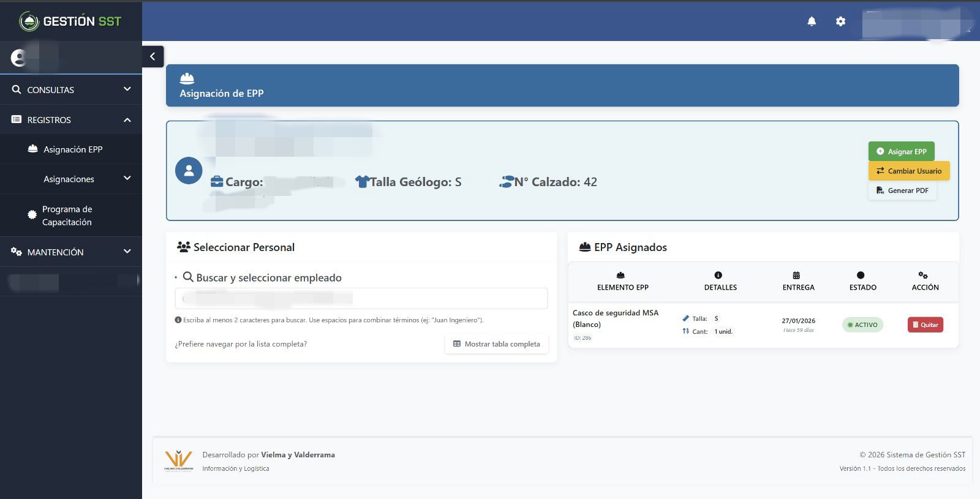The image size is (980, 499).
Task: Click the search magnifier beside Buscar
Action: click(x=188, y=277)
